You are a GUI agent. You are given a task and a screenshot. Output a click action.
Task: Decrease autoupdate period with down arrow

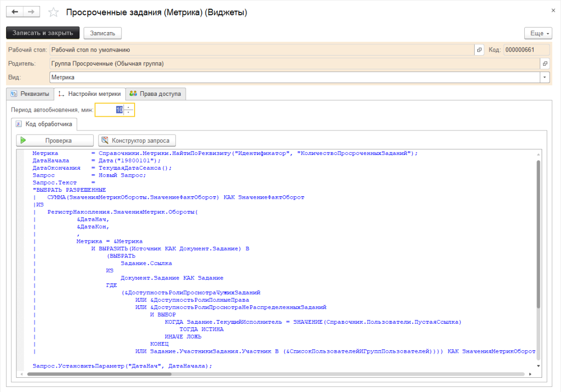(x=129, y=112)
